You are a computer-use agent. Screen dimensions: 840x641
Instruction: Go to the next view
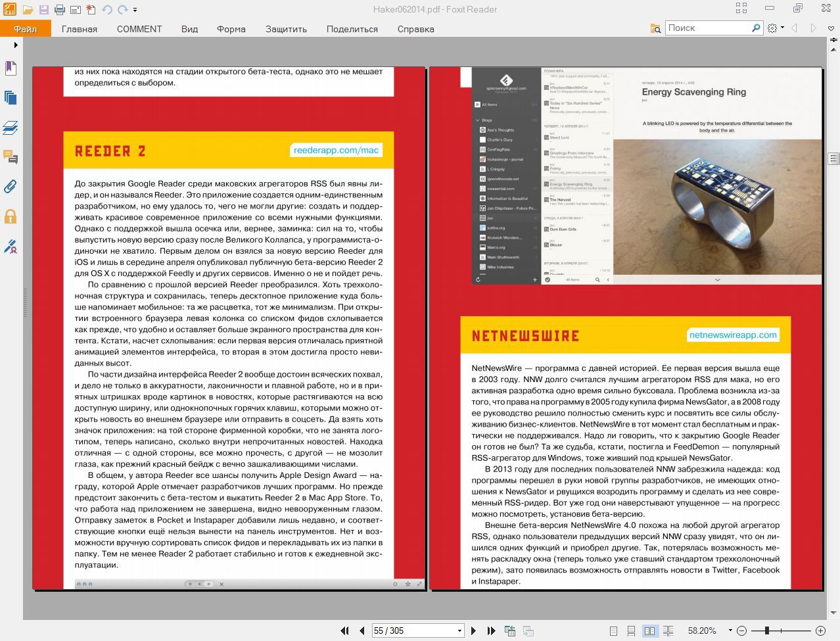[528, 630]
